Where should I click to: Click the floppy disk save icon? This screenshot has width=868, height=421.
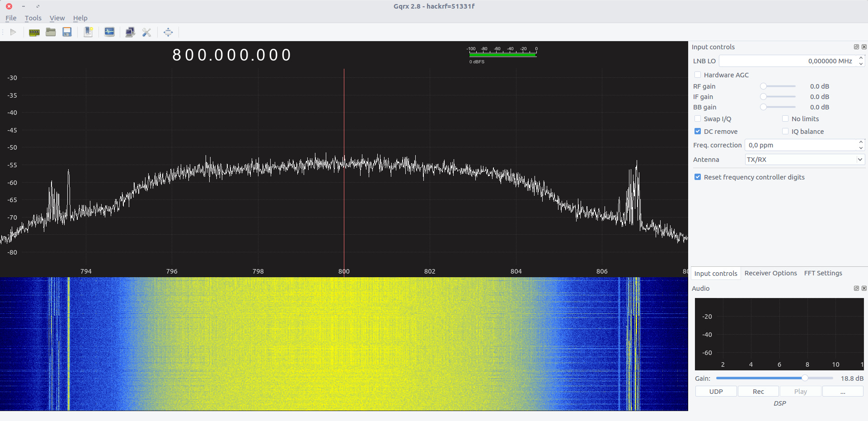(x=67, y=32)
